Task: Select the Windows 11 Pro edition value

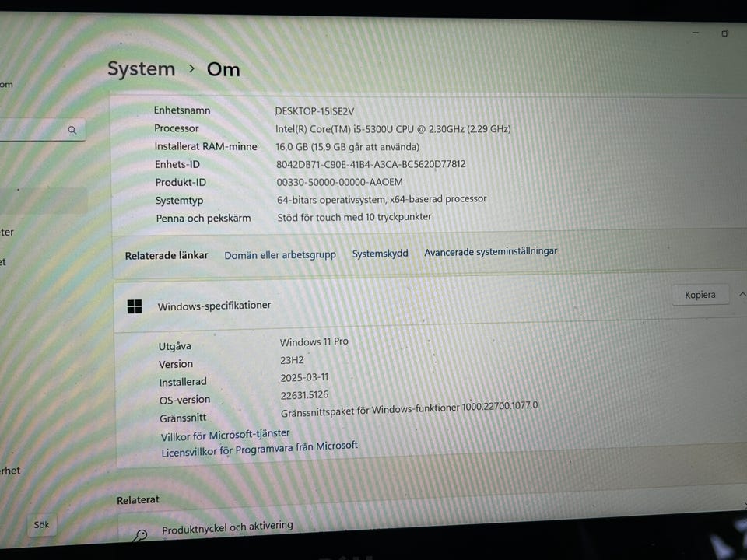Action: [x=314, y=342]
